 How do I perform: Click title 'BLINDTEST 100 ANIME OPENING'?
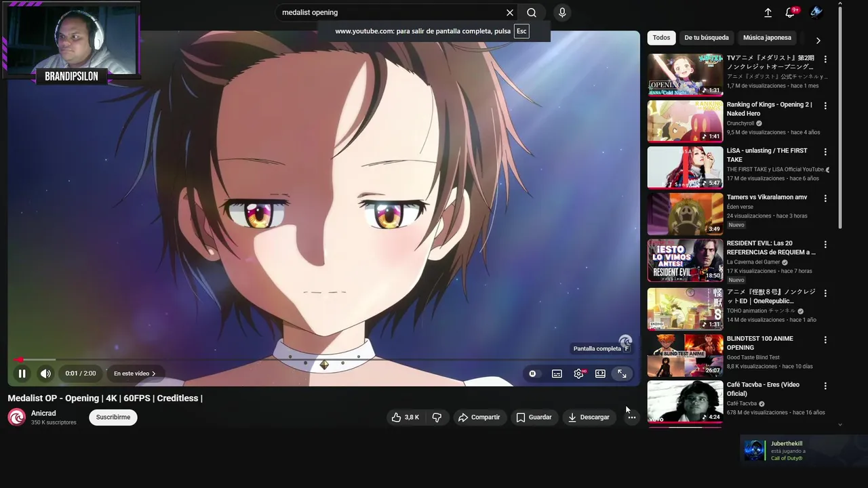[x=759, y=343]
